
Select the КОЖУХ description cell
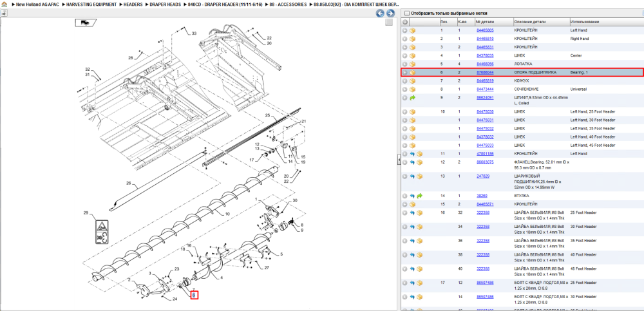pos(521,81)
